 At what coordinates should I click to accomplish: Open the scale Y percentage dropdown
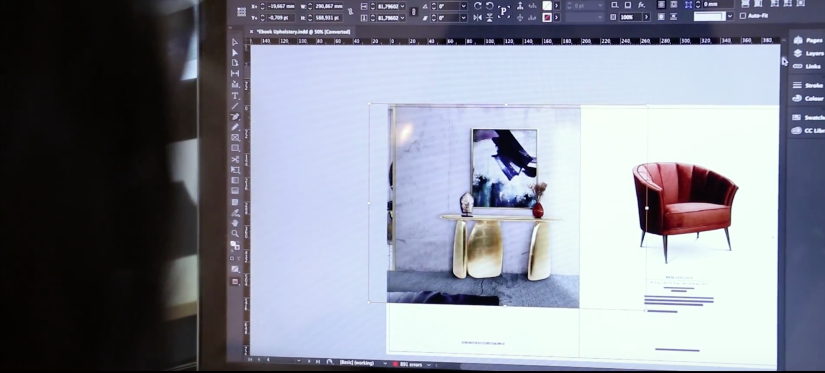click(x=403, y=18)
